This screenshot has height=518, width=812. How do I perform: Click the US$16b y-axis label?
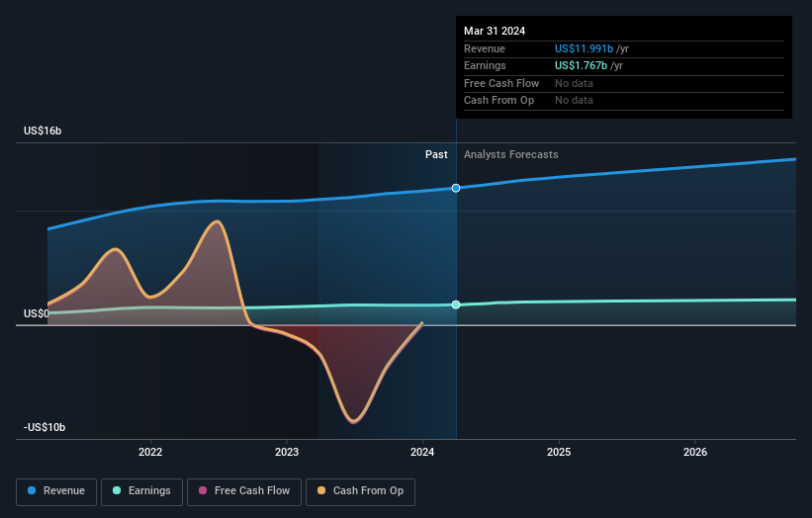[43, 130]
